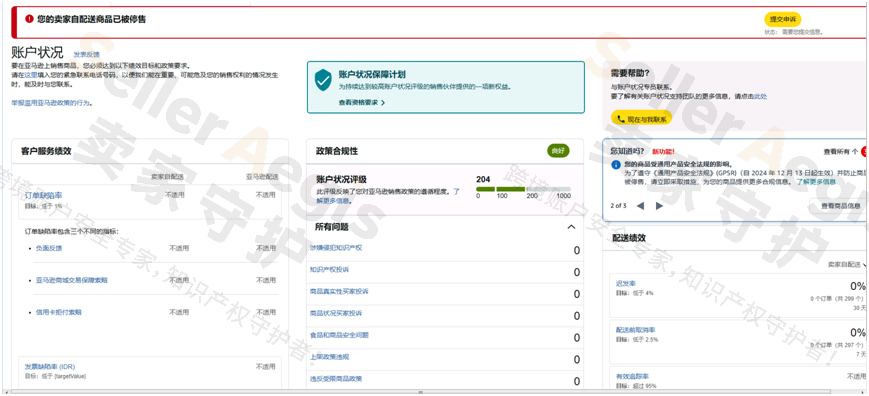Viewport: 869px width, 396px height.
Task: Click '目标: 低于 1%' under 订单缺陷率
Action: click(43, 205)
